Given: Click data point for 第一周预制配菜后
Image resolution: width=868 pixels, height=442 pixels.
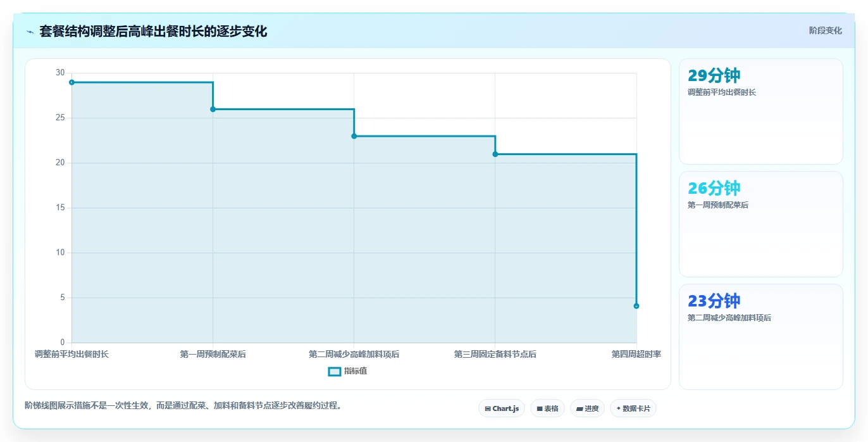Looking at the screenshot, I should coord(213,110).
